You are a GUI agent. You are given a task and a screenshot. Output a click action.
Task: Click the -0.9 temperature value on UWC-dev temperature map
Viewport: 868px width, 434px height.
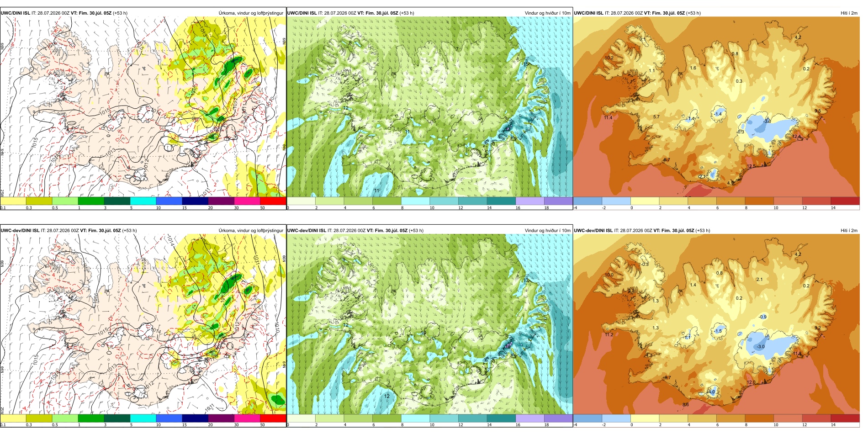[x=763, y=317]
